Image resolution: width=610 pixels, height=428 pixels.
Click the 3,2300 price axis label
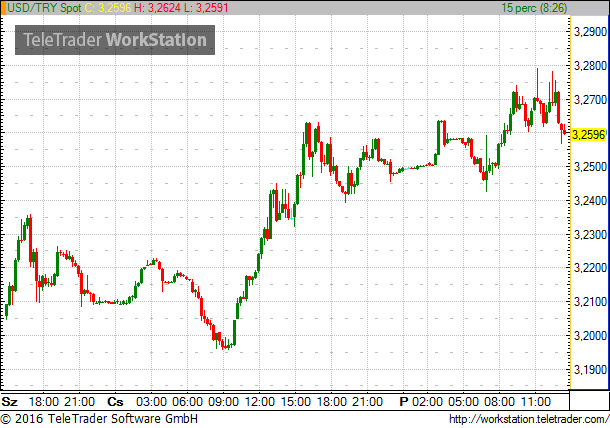coord(590,234)
